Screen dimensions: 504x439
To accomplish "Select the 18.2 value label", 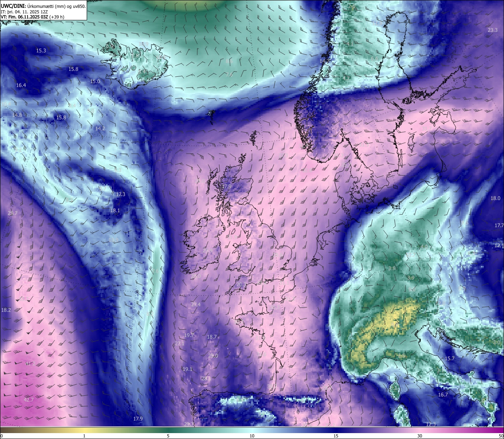I will click(x=6, y=310).
